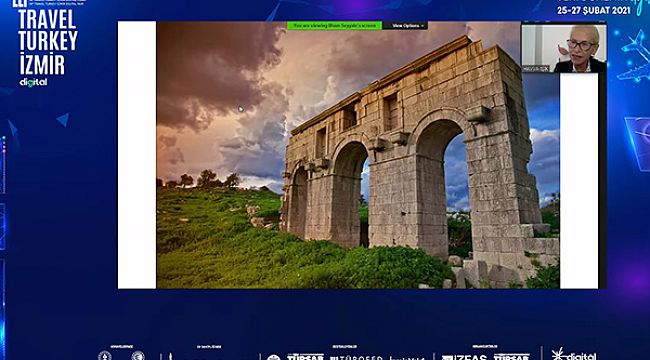Image resolution: width=650 pixels, height=360 pixels.
Task: Click the white left margin of slide
Action: point(137,155)
